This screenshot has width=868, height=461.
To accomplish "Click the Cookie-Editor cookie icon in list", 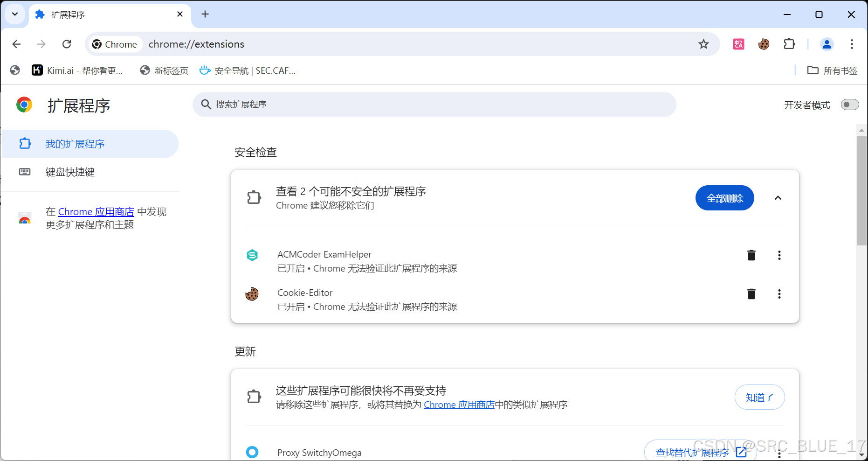I will tap(252, 294).
